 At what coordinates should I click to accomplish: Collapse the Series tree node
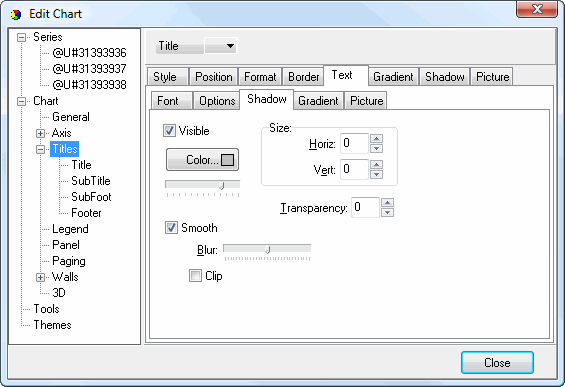click(22, 37)
